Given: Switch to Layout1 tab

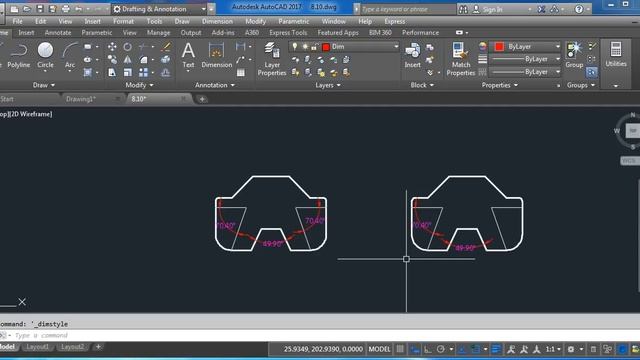Looking at the screenshot, I should coord(37,347).
